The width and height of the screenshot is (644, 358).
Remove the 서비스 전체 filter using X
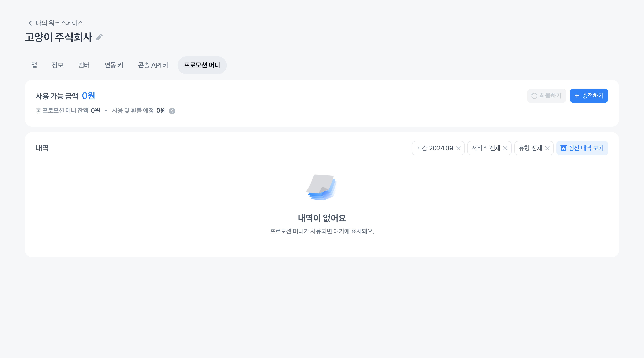pyautogui.click(x=505, y=148)
